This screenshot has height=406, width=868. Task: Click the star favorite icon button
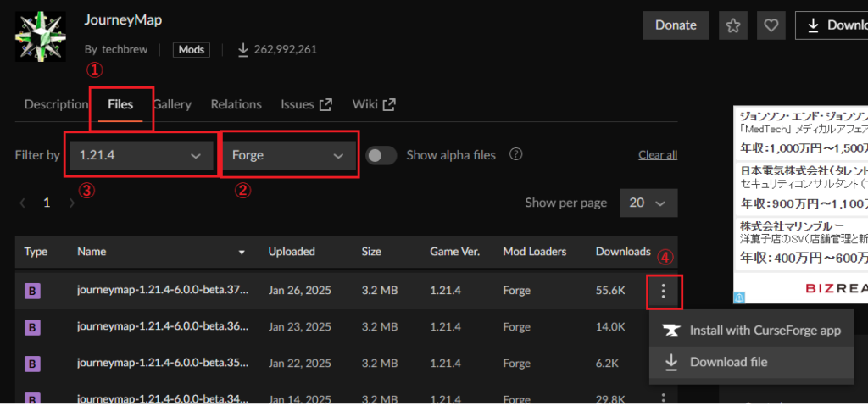[733, 25]
